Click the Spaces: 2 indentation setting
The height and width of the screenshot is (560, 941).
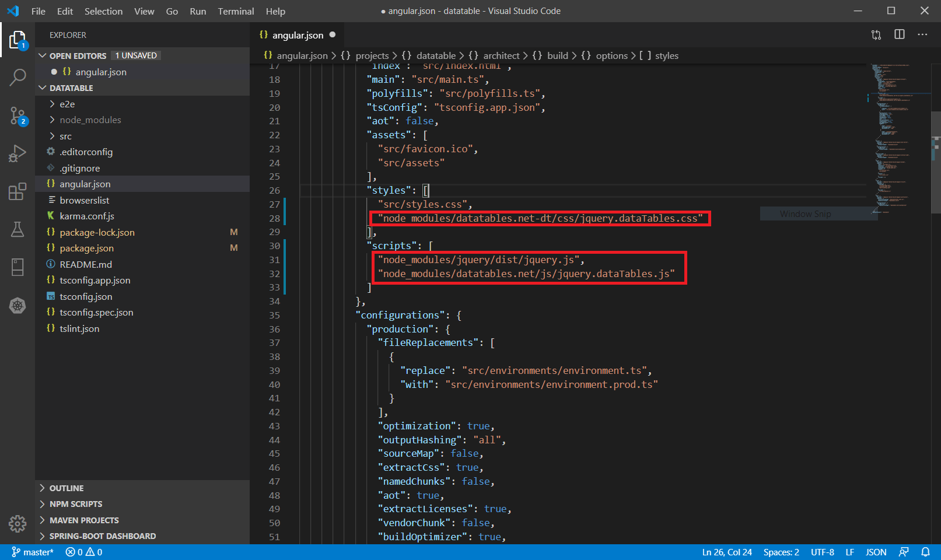(x=781, y=551)
